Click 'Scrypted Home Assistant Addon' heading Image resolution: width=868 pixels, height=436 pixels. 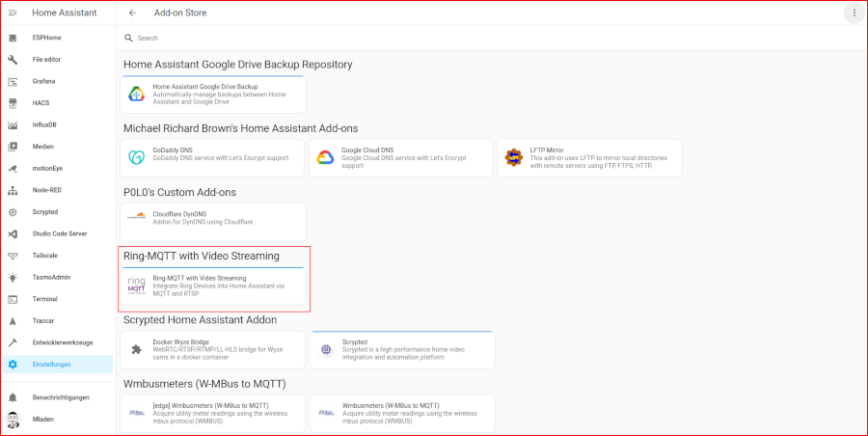click(x=200, y=319)
